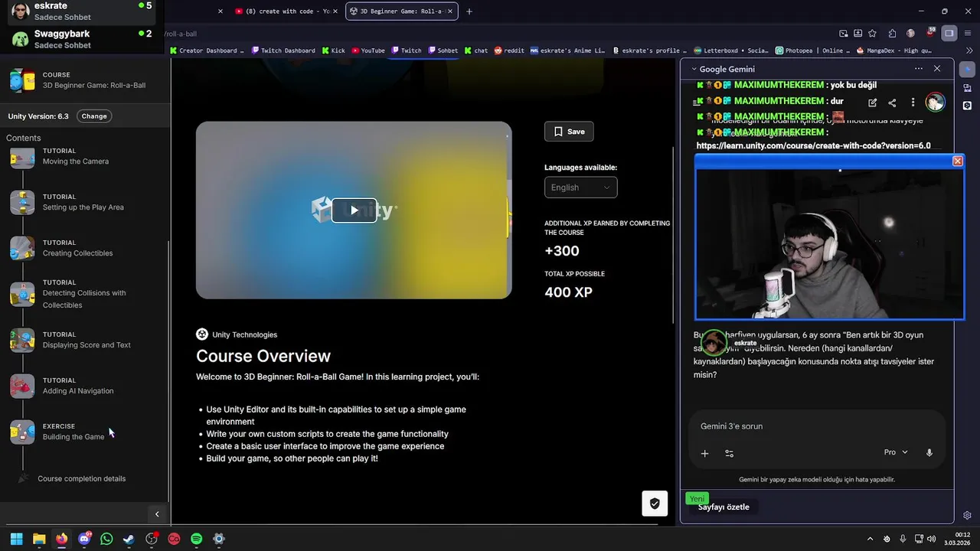The image size is (980, 551).
Task: Click the Adding AI Navigation thumbnail icon
Action: (x=22, y=386)
